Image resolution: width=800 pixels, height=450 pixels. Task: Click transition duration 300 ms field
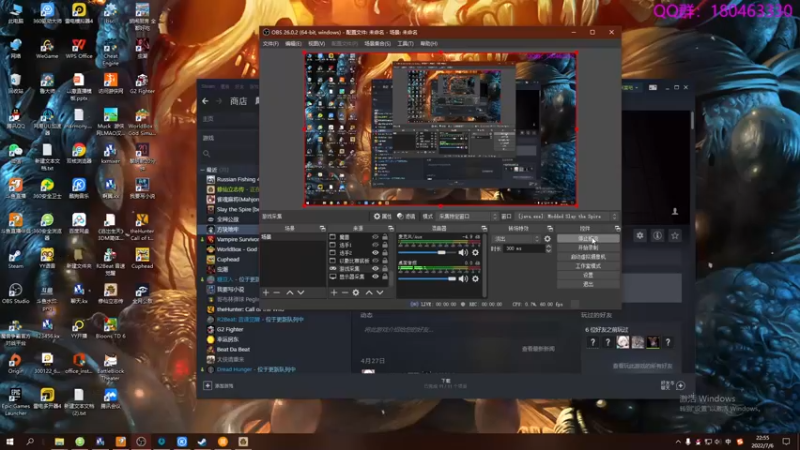tap(523, 248)
